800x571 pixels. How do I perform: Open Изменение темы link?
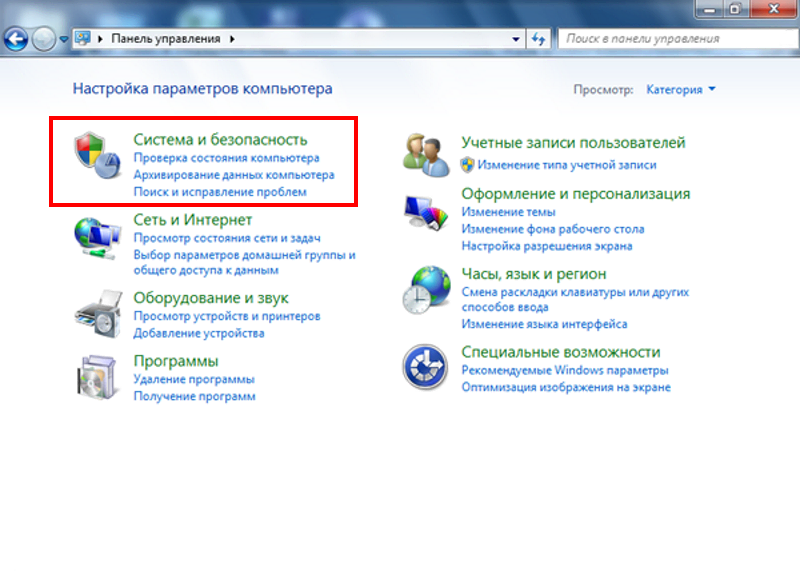coord(508,212)
